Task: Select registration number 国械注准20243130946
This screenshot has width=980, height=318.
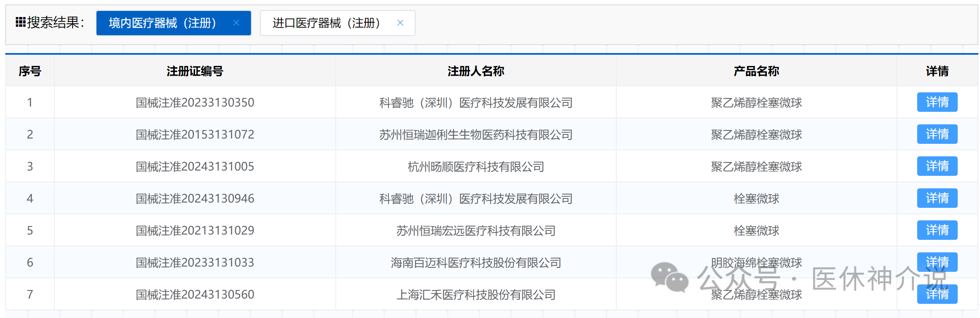Action: tap(195, 198)
